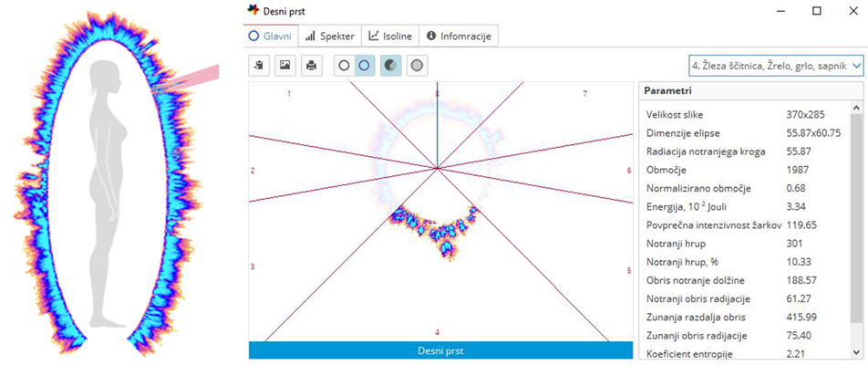Toggle the half-filled circle display mode
The image size is (868, 365).
coord(390,66)
